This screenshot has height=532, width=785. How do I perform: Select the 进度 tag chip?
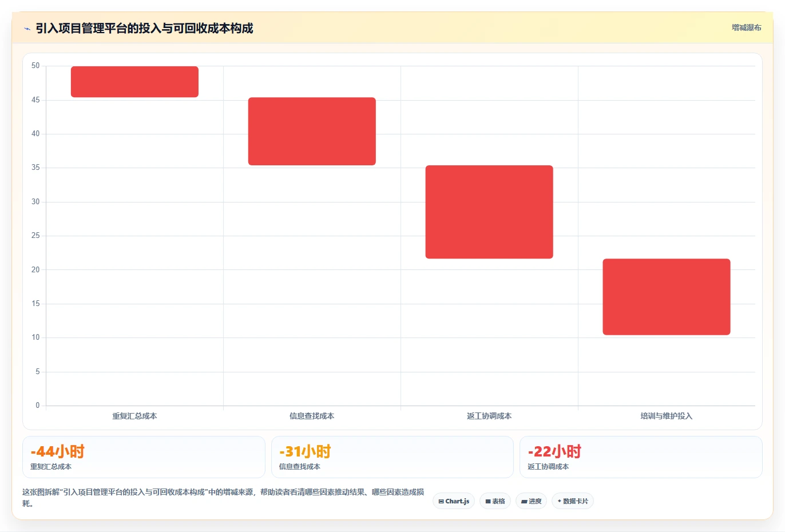pyautogui.click(x=531, y=501)
